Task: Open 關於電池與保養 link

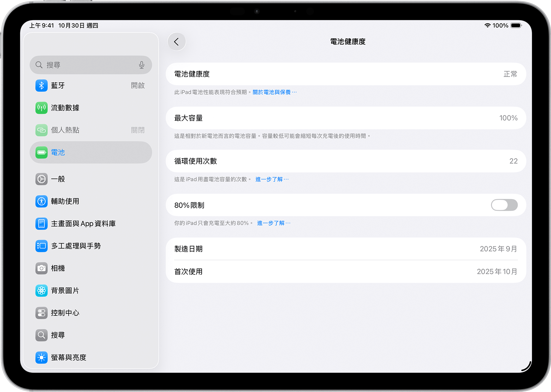Action: (275, 92)
